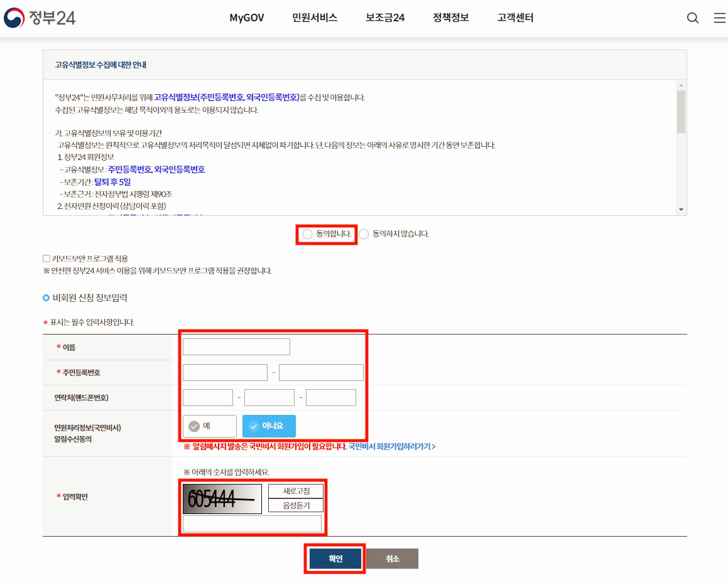Open the 보조금24 menu

(384, 18)
